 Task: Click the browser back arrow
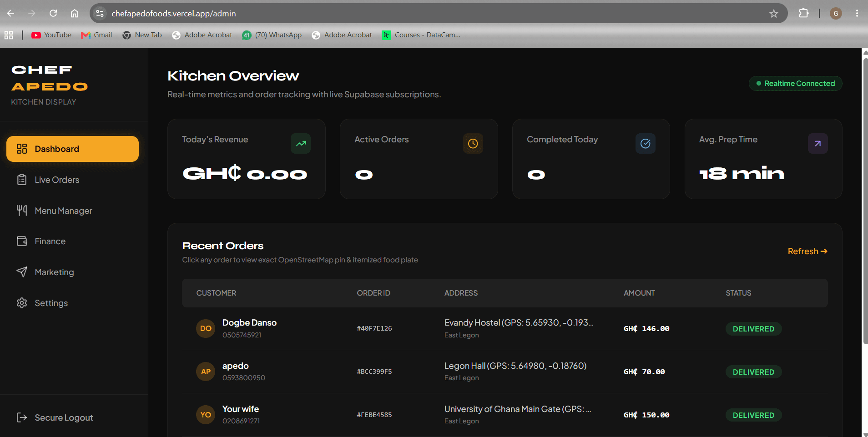point(10,13)
